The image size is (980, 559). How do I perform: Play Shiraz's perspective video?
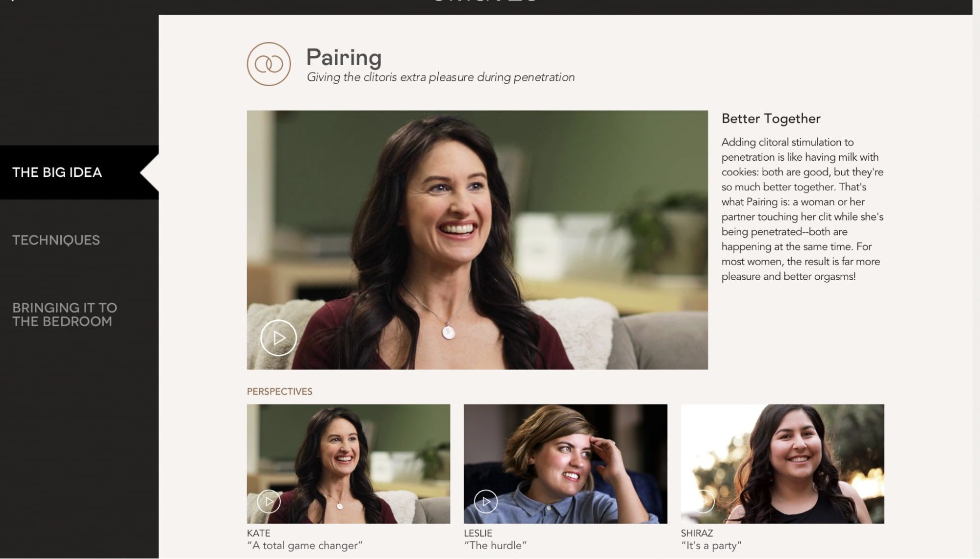coord(703,502)
